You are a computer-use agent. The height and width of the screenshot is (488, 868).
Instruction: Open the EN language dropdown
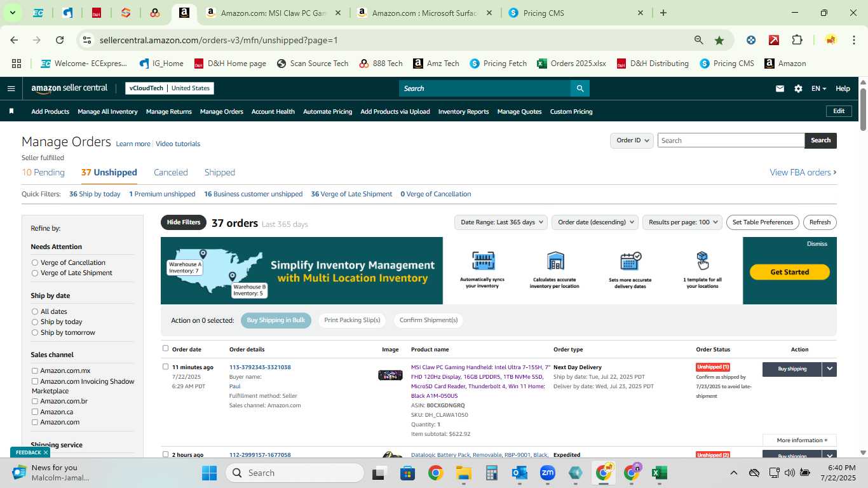coord(818,89)
